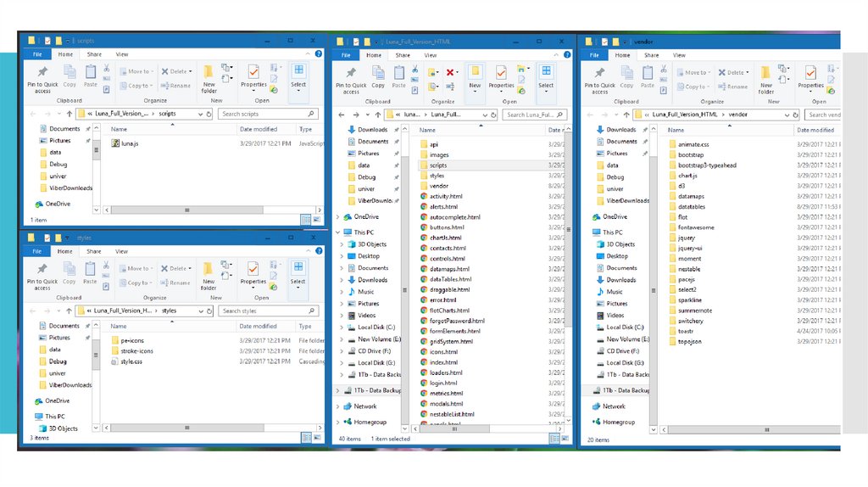Select stroke-icons folder in styles window
868x487 pixels.
pyautogui.click(x=136, y=351)
